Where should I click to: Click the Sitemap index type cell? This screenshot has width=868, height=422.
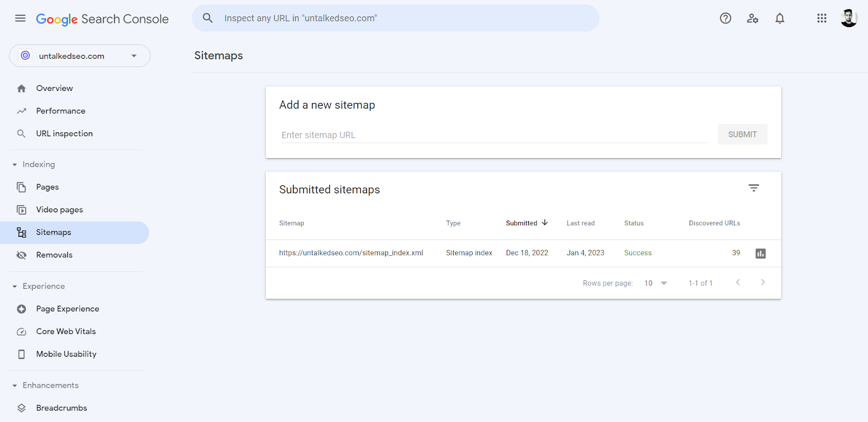(x=469, y=253)
